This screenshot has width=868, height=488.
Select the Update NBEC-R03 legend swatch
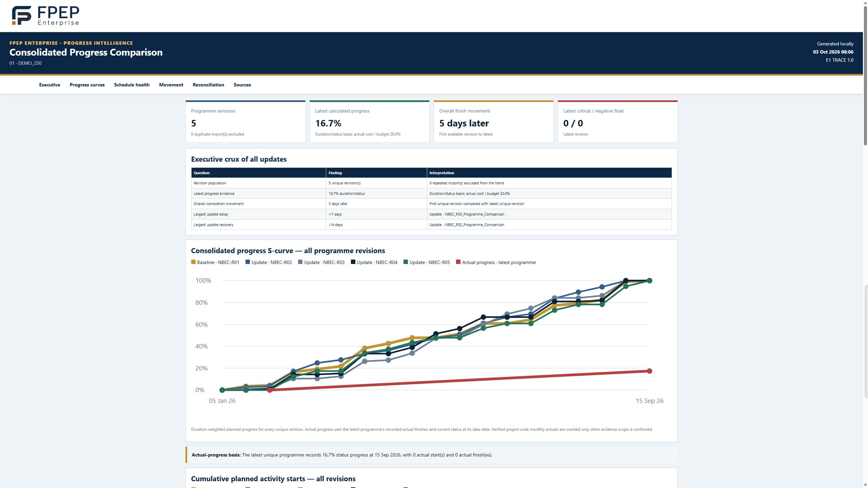pos(300,262)
